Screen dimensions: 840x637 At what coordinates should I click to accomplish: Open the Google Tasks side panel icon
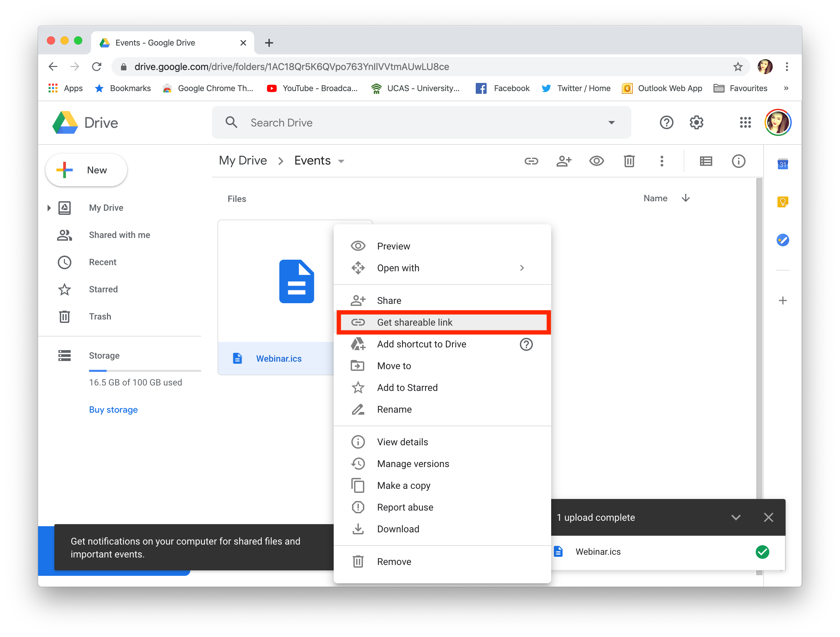tap(783, 240)
